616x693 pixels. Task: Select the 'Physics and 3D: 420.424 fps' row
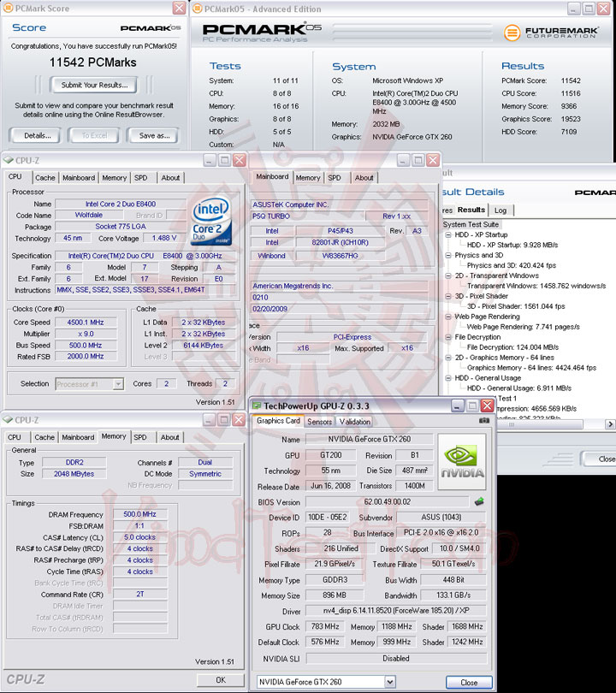pos(512,265)
